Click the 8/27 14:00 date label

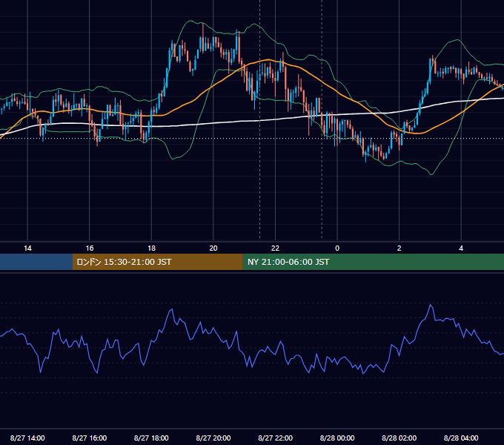(x=27, y=438)
